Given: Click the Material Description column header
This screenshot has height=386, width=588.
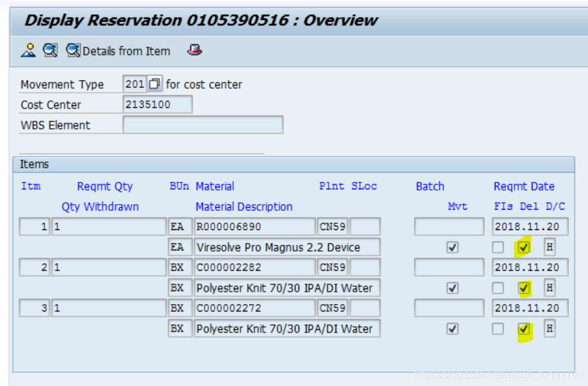Looking at the screenshot, I should (244, 207).
